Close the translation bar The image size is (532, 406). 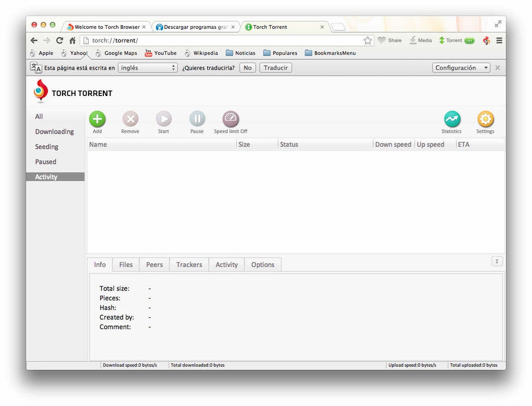coord(498,67)
